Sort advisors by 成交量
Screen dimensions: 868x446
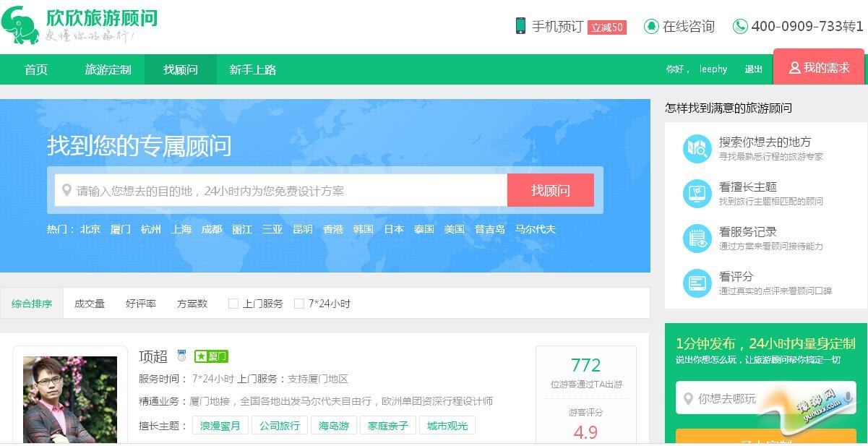90,304
